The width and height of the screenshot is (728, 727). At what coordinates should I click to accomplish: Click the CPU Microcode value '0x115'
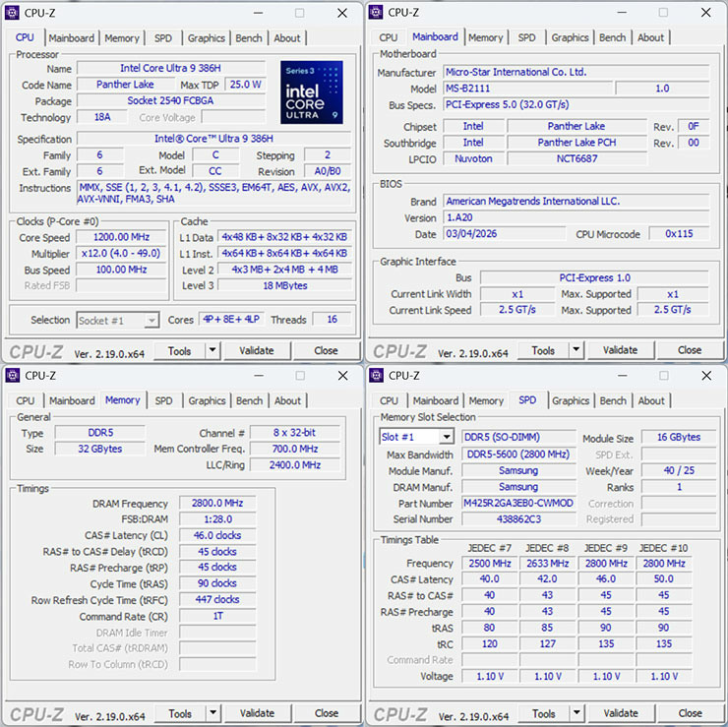tap(679, 233)
